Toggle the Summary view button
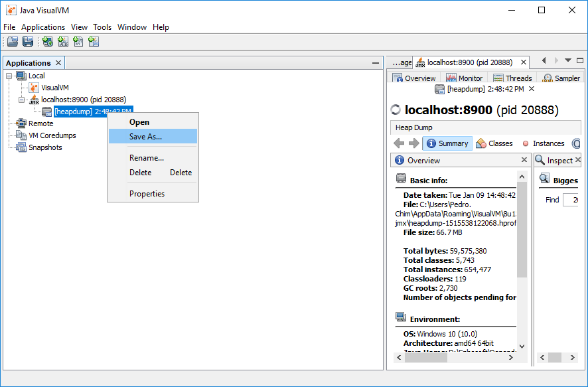The width and height of the screenshot is (588, 387). tap(447, 143)
